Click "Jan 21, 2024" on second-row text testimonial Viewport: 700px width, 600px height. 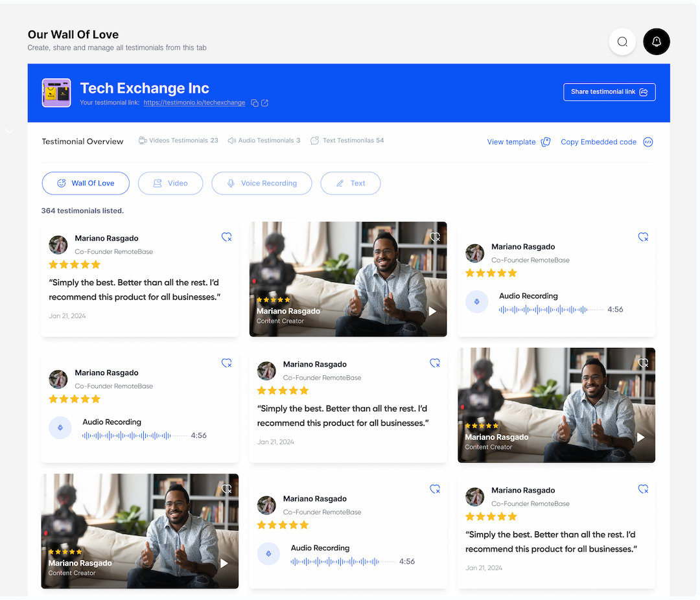point(276,442)
